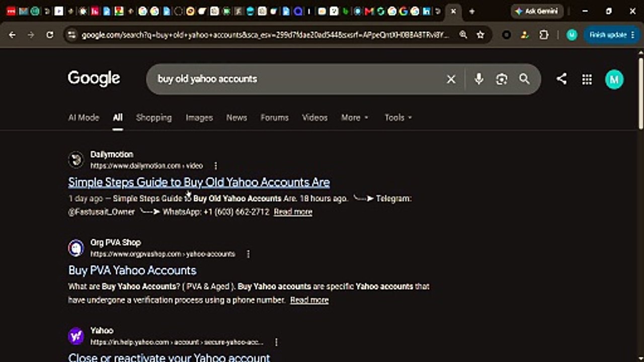Open more options for Yahoo result
This screenshot has width=644, height=362.
coord(276,342)
